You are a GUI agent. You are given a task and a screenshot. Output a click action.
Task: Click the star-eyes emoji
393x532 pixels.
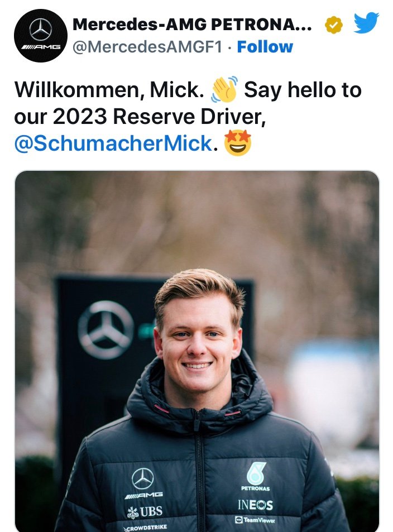tap(238, 142)
